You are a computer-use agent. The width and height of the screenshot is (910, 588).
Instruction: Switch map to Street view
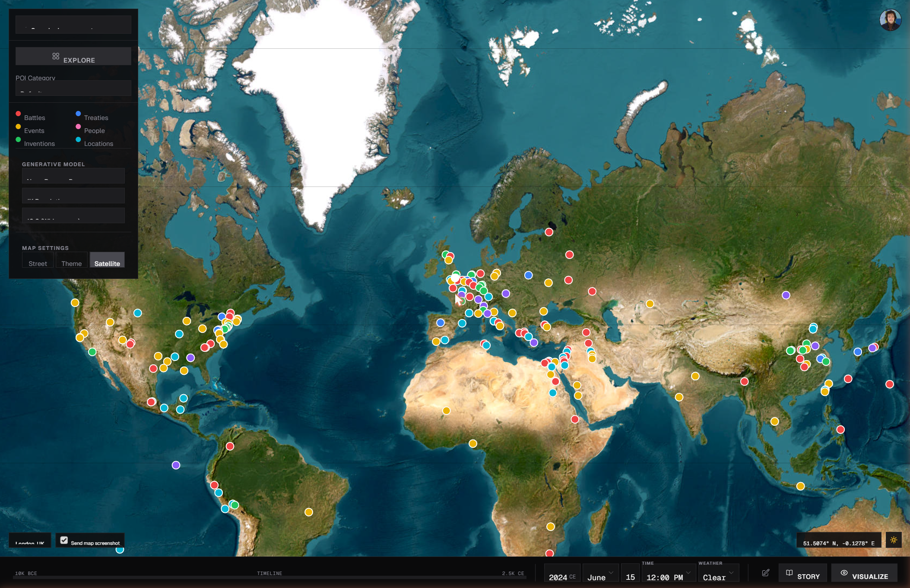click(x=38, y=260)
